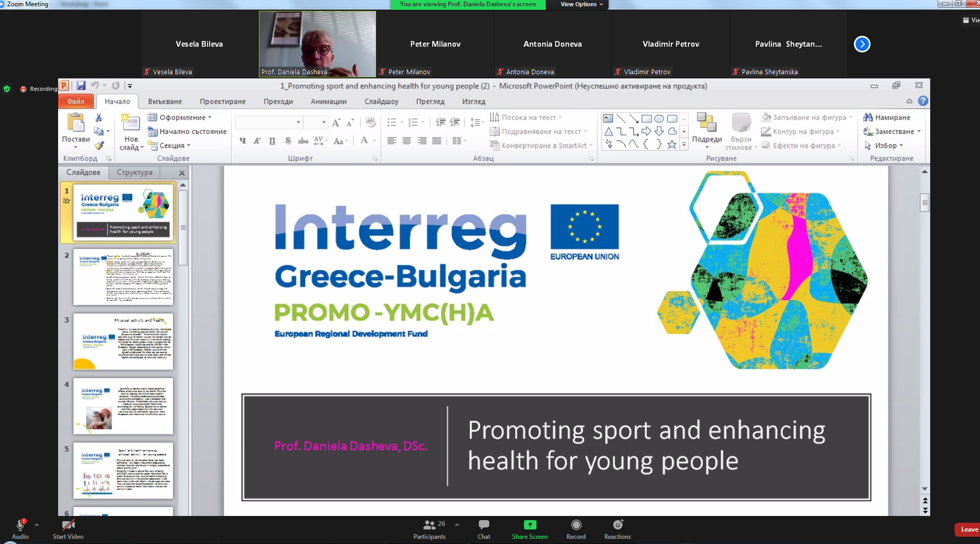Expand shapes gallery more arrow

[684, 145]
